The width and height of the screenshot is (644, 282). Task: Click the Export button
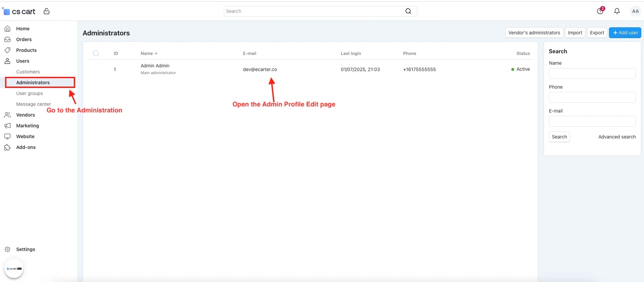coord(597,33)
